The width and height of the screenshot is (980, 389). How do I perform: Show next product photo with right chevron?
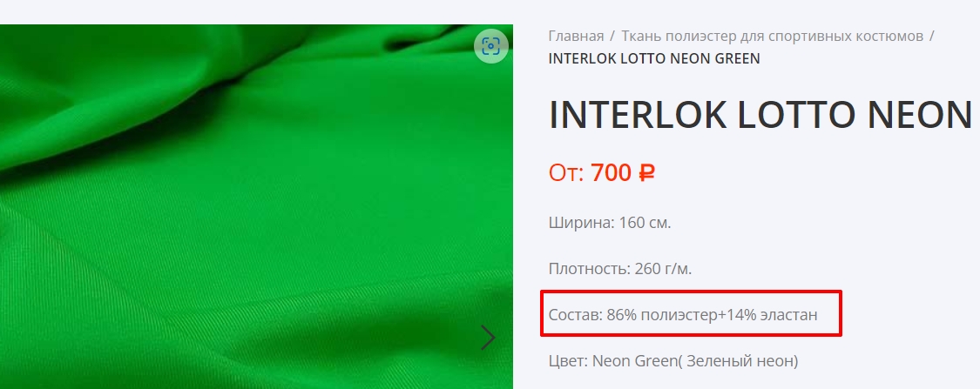488,338
